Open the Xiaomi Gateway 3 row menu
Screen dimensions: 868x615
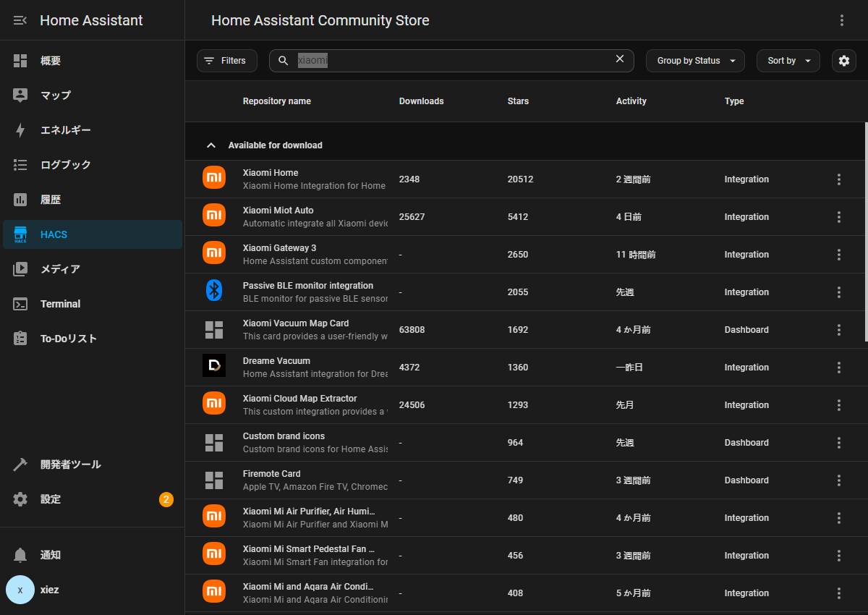[x=839, y=255]
